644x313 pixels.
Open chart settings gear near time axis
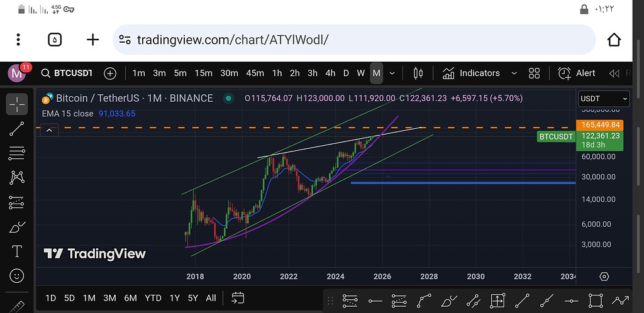point(604,277)
